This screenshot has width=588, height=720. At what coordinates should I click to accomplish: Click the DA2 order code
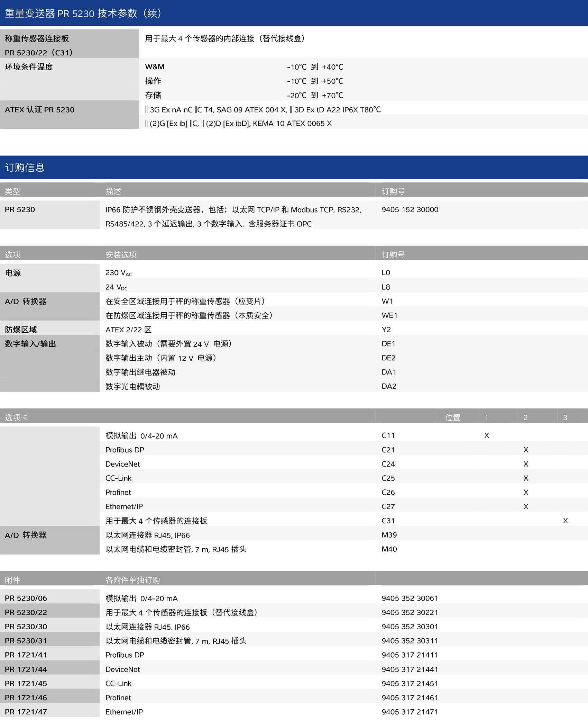[x=389, y=386]
